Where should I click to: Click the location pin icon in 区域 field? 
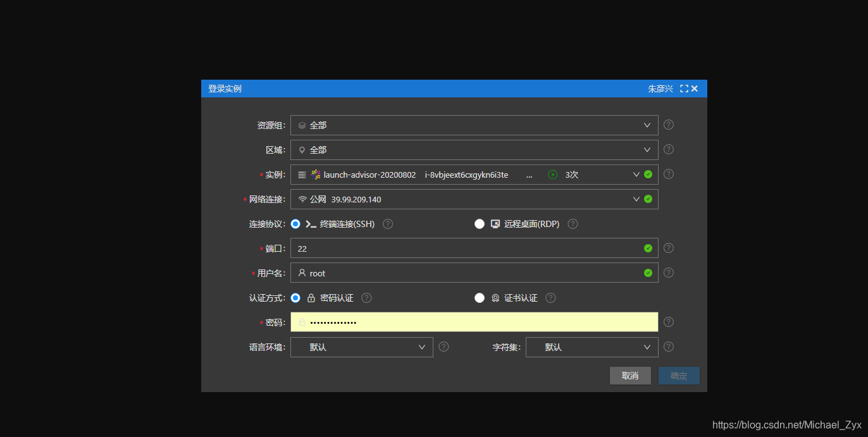(302, 150)
